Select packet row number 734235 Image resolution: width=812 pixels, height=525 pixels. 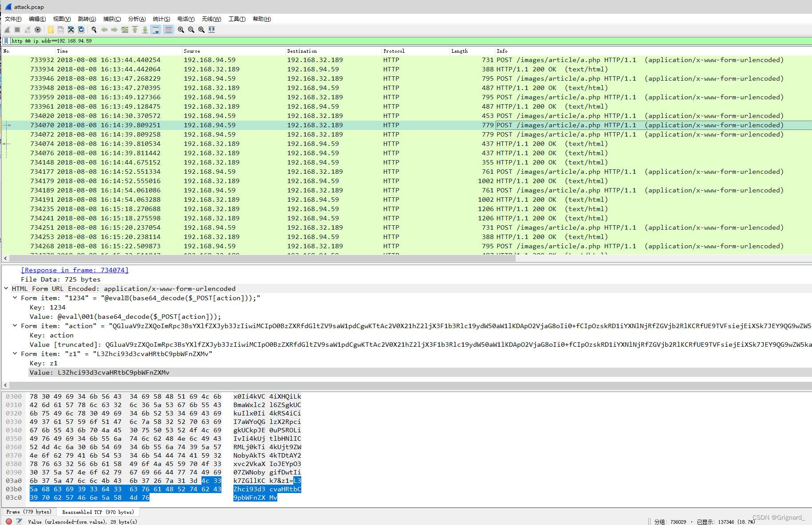pyautogui.click(x=406, y=209)
